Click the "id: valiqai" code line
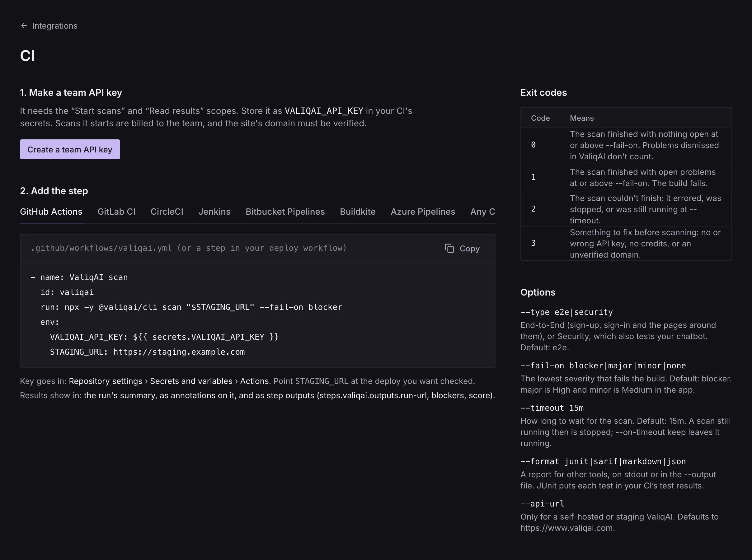The image size is (752, 560). coord(67,292)
